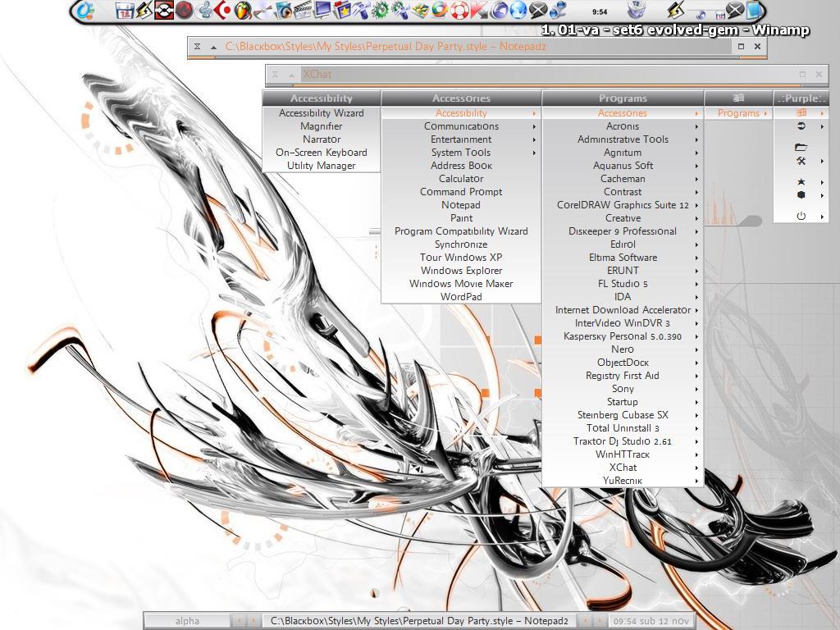Click the XChat window title bar
The width and height of the screenshot is (840, 630).
546,75
